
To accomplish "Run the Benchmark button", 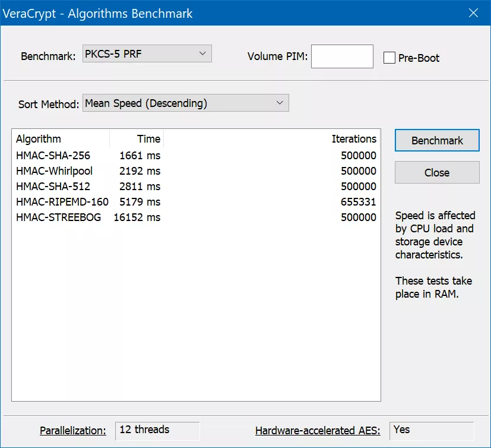I will click(437, 140).
